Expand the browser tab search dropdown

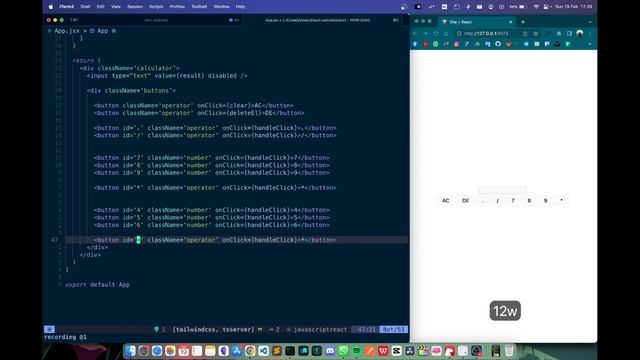click(590, 22)
